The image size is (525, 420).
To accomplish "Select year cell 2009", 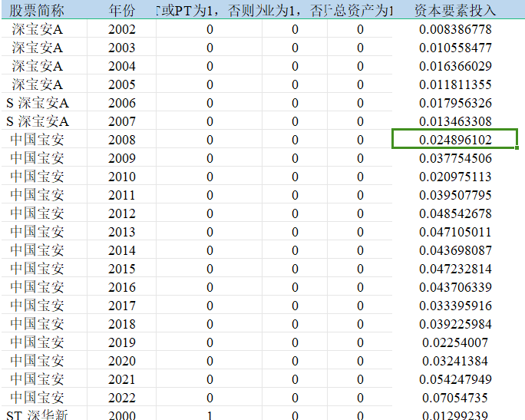I will pyautogui.click(x=121, y=158).
